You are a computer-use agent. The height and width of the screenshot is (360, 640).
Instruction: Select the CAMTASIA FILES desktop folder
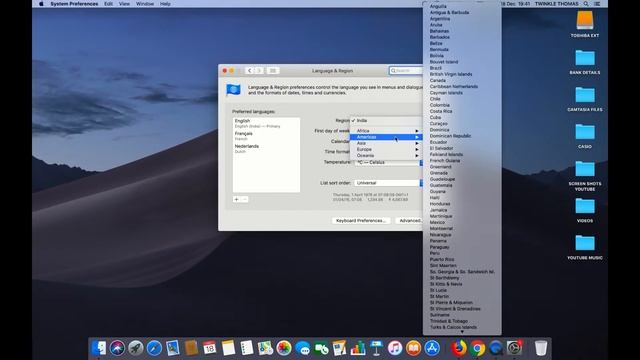585,99
